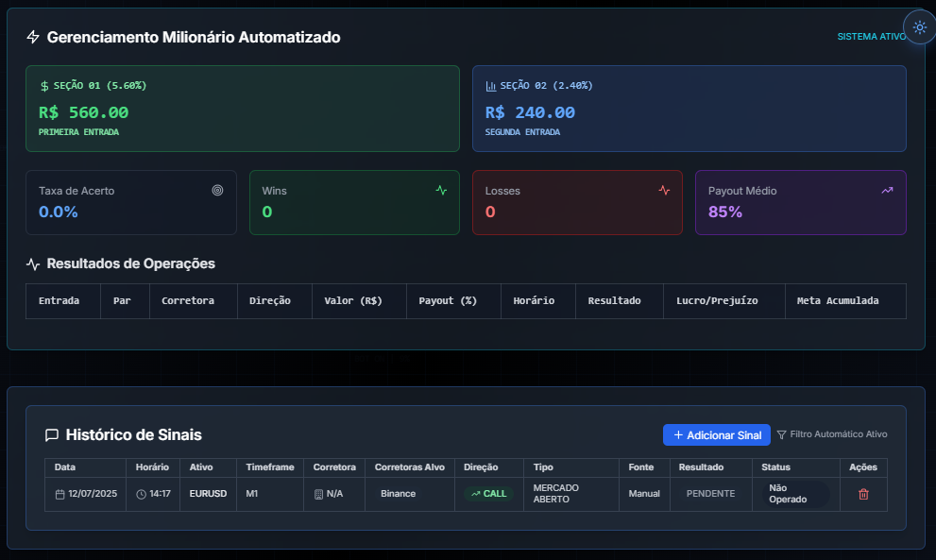This screenshot has width=936, height=560.
Task: Click the bar chart icon in Seção 02
Action: point(491,86)
